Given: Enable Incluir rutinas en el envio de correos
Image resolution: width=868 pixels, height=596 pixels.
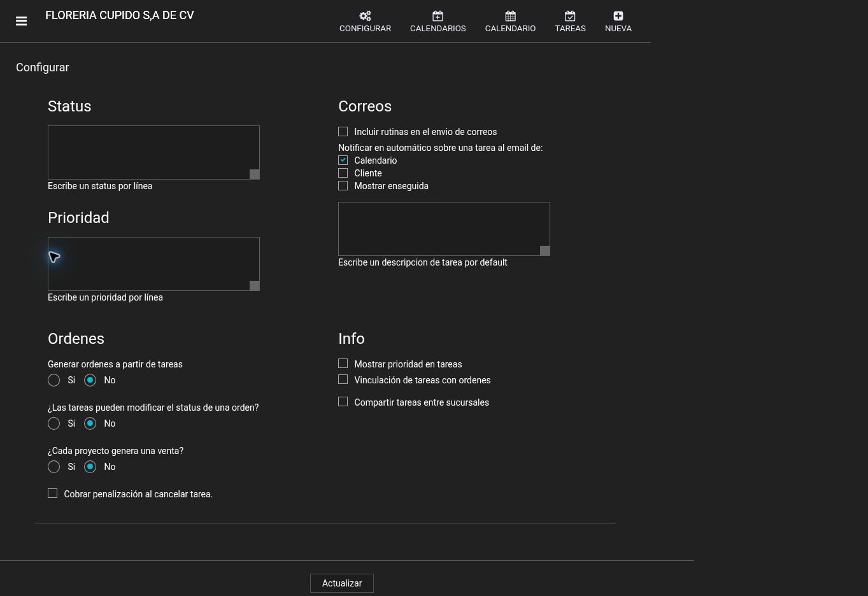Looking at the screenshot, I should pos(343,132).
